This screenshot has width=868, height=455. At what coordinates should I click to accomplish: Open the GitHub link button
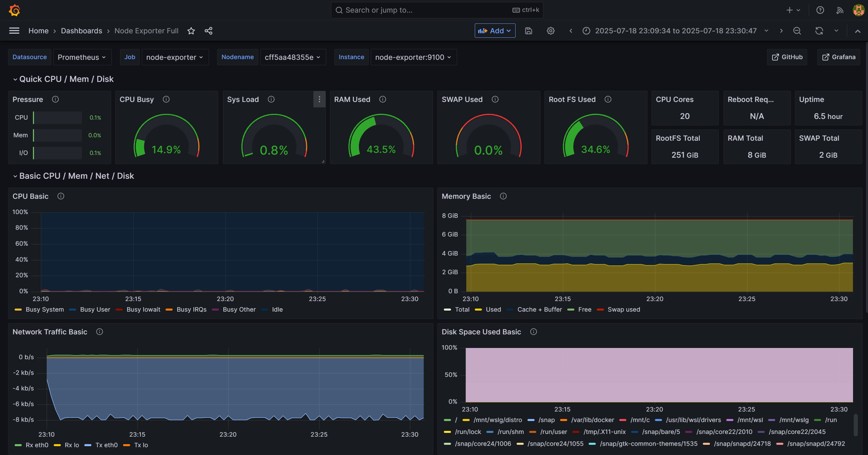tap(787, 57)
